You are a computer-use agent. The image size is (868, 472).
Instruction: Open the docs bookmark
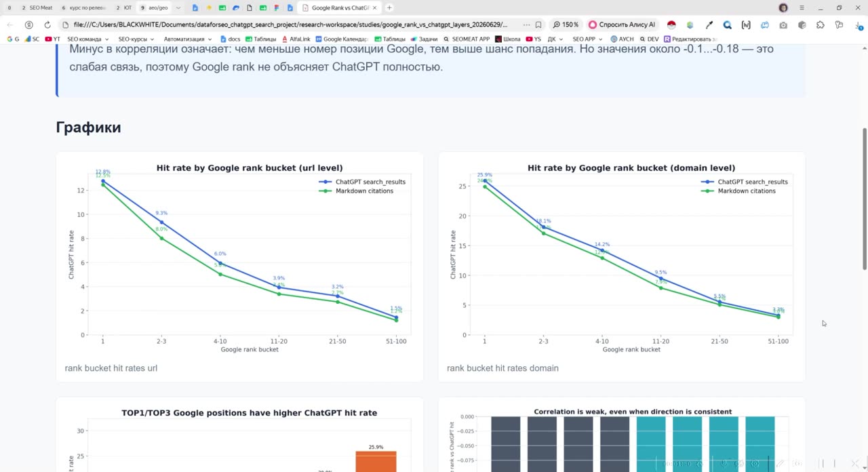230,39
